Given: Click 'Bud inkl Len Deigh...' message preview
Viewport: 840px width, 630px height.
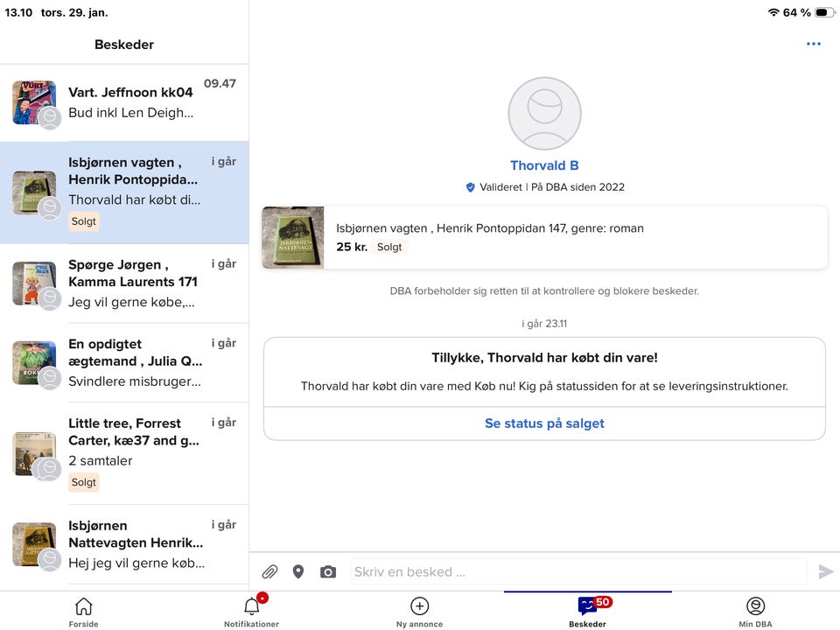Looking at the screenshot, I should click(130, 113).
